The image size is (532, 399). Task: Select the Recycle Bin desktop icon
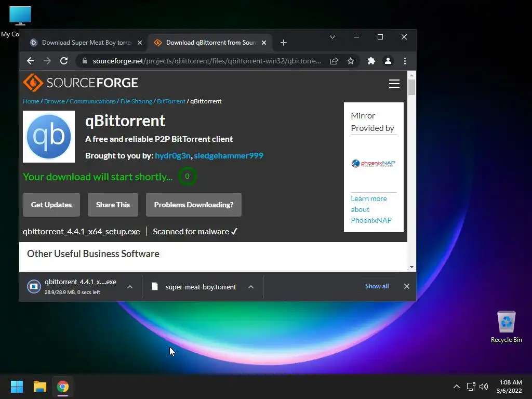(506, 327)
